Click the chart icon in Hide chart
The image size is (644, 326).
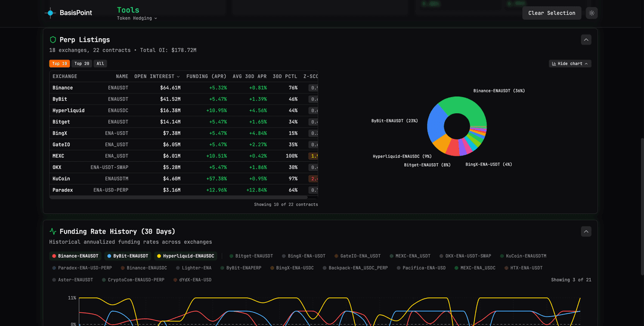[554, 64]
